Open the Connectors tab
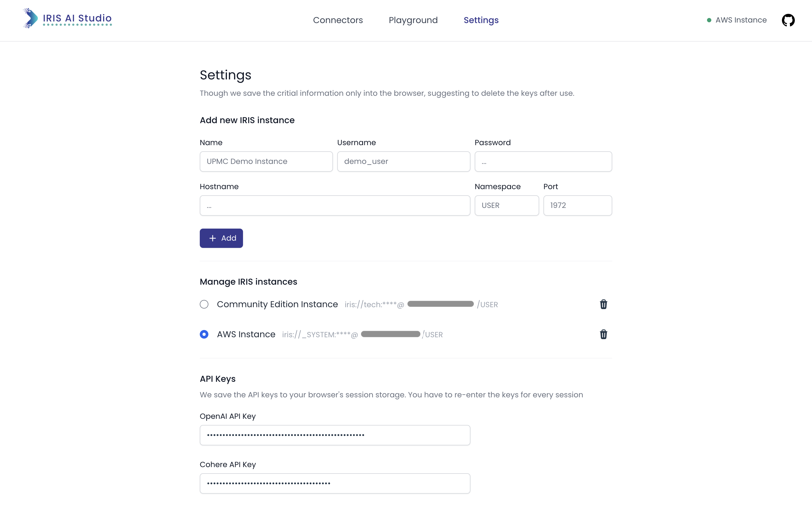 [x=338, y=20]
